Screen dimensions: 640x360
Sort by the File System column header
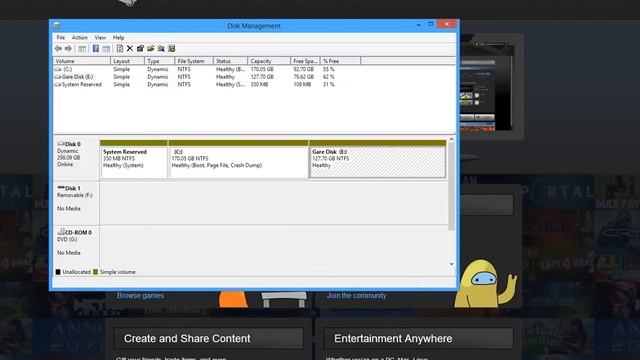pyautogui.click(x=194, y=61)
